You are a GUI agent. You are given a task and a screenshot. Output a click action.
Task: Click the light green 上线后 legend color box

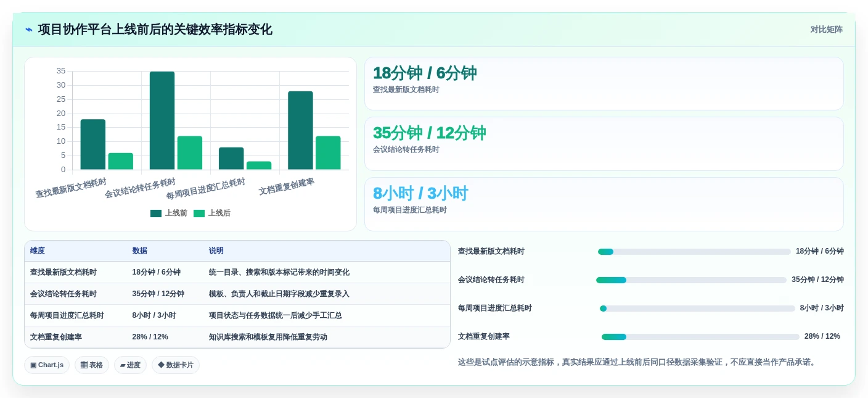point(199,214)
